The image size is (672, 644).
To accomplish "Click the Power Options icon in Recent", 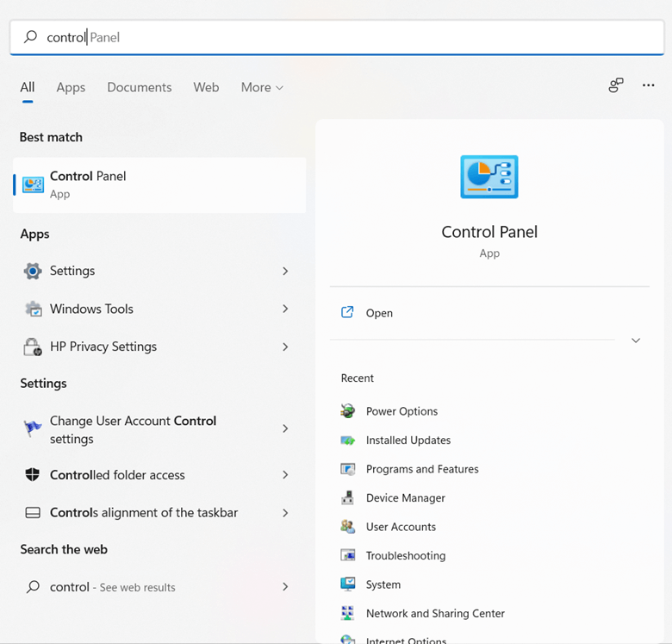I will (348, 411).
